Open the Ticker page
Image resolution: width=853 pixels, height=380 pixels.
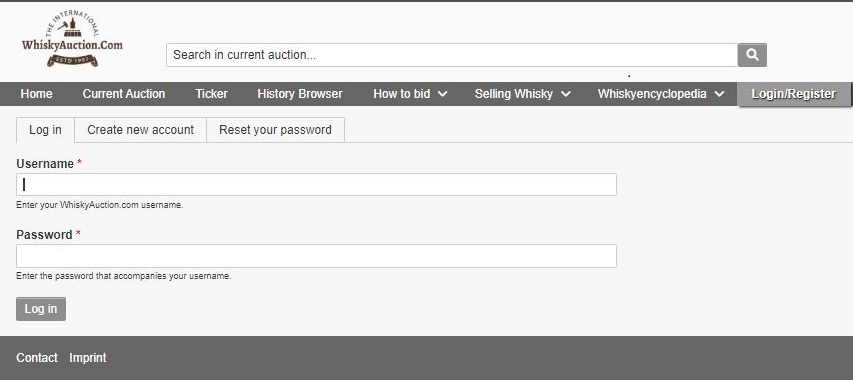coord(212,94)
